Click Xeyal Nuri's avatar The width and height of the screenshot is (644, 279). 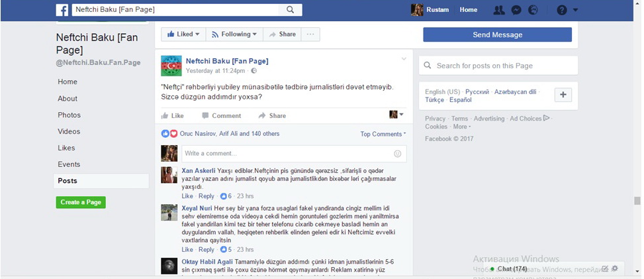pos(169,212)
